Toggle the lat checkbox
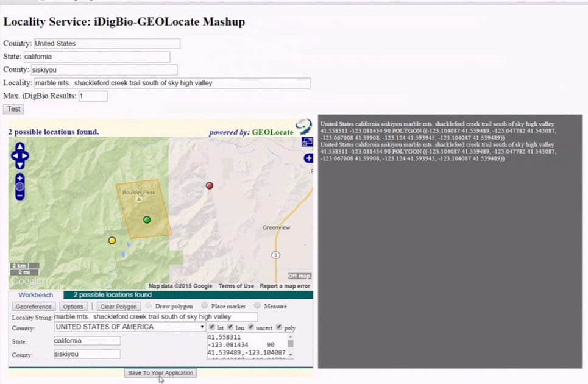 point(212,327)
